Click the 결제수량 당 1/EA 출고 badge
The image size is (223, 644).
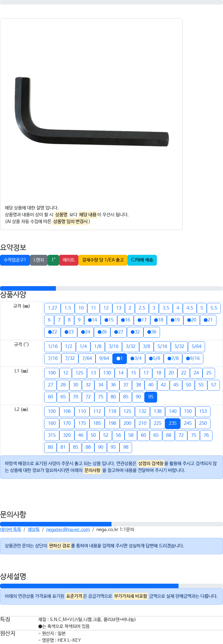(103, 260)
